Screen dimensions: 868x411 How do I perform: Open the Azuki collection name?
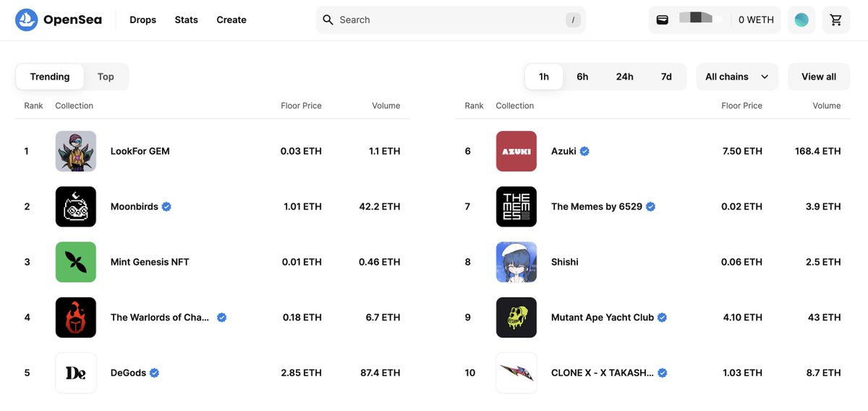coord(563,151)
